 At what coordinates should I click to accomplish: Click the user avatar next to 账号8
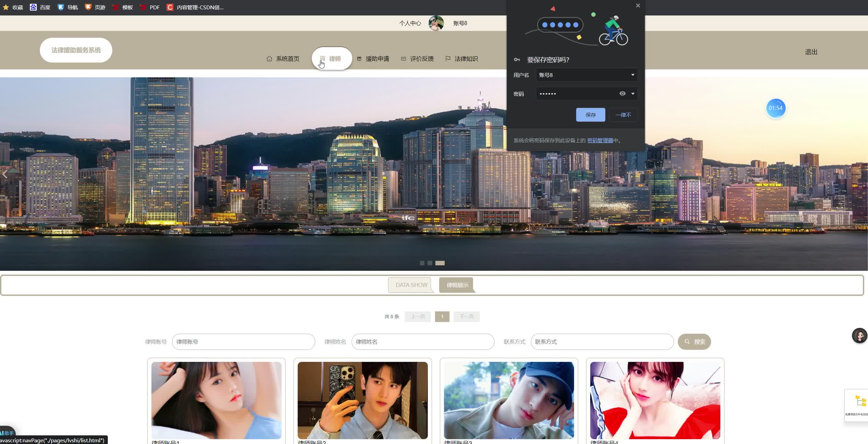tap(436, 23)
